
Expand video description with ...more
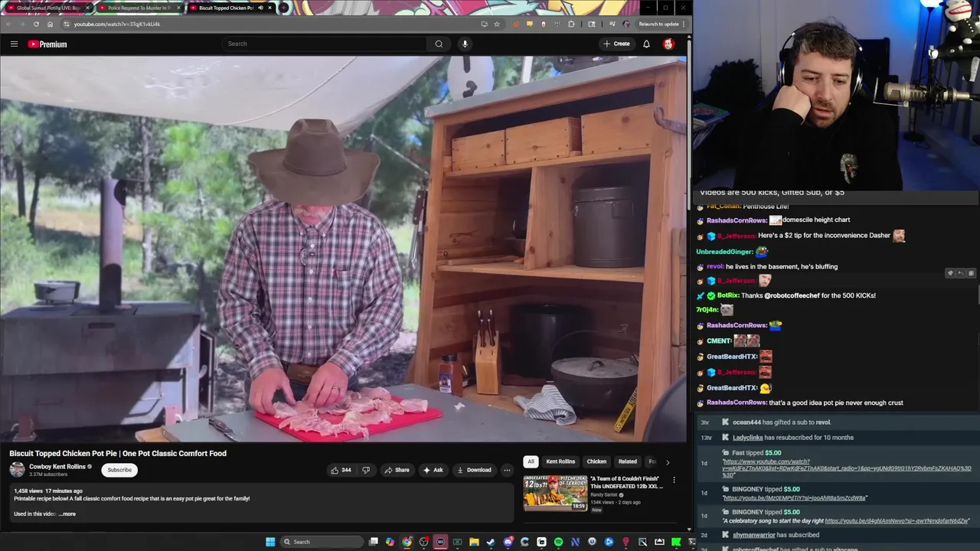(x=67, y=514)
